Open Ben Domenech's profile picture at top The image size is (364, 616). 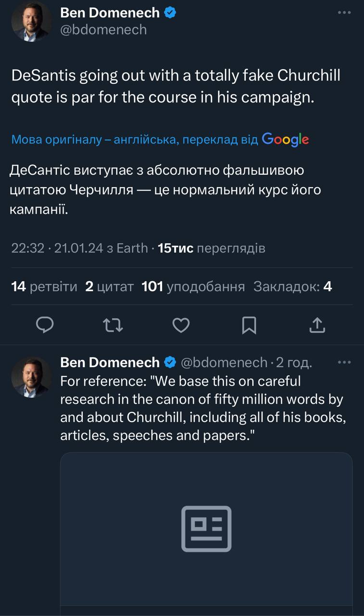31,21
